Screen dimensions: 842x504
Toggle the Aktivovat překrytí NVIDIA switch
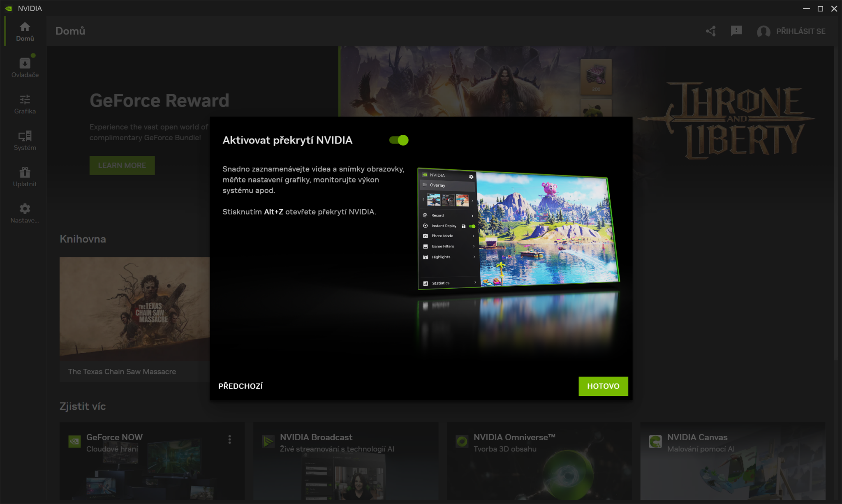[399, 140]
